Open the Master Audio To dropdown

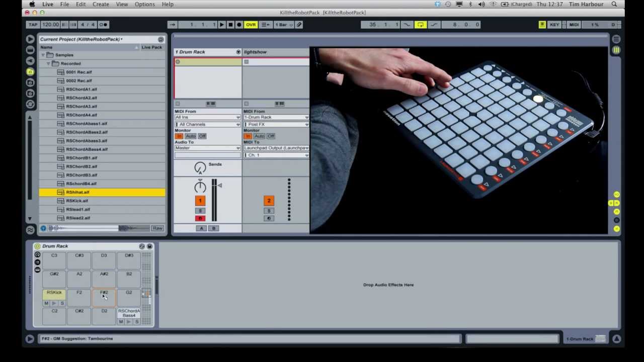click(207, 148)
